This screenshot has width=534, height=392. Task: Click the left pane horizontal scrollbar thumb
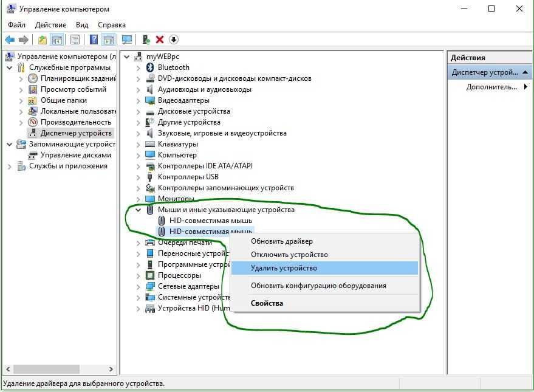46,369
